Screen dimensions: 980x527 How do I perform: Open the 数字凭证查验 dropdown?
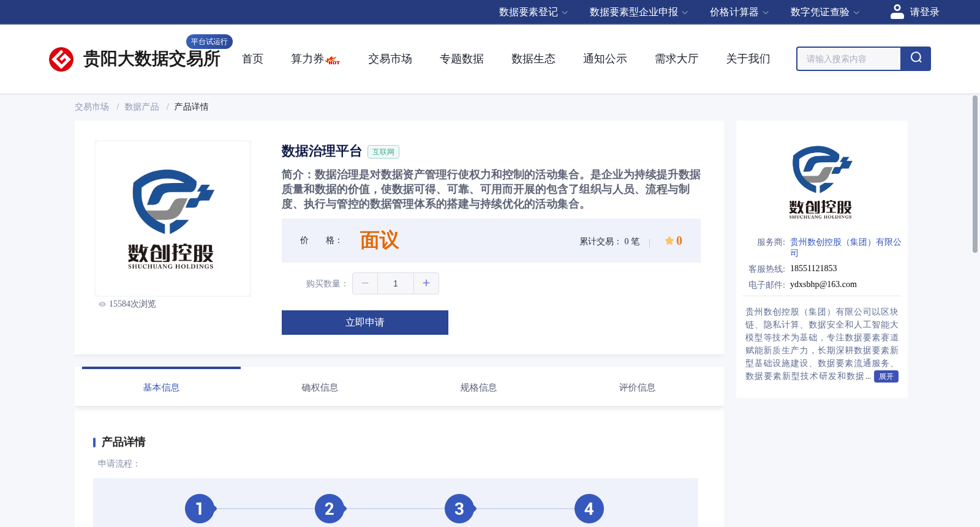(825, 12)
